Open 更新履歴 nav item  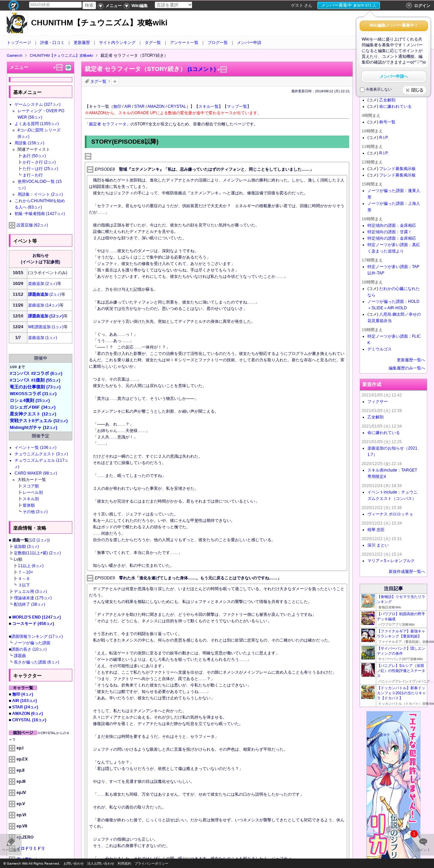pyautogui.click(x=81, y=43)
